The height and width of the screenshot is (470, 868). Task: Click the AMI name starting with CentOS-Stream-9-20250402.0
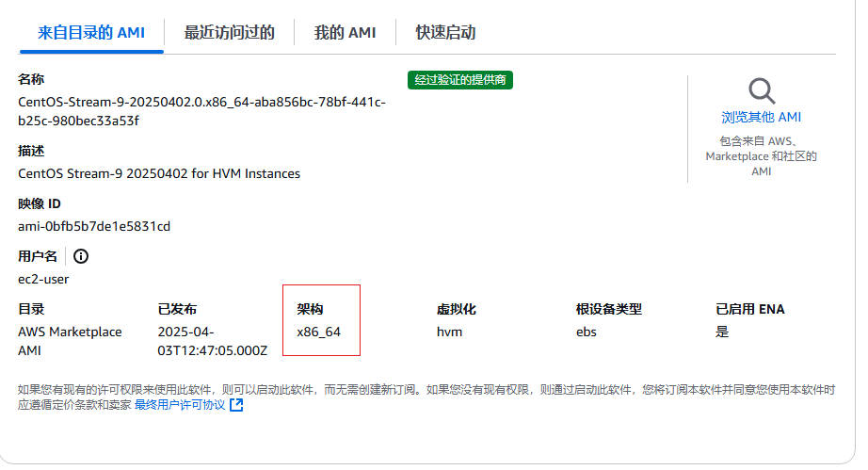click(201, 111)
